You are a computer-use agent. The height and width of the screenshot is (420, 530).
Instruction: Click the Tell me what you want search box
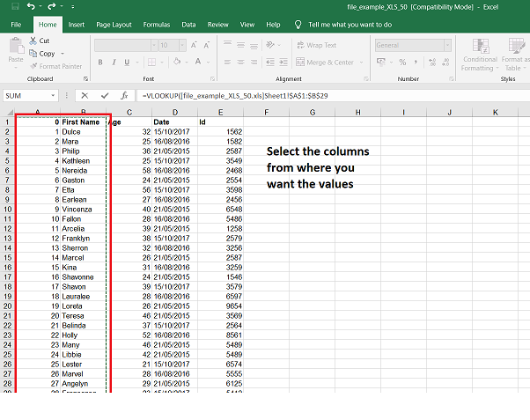tap(350, 25)
